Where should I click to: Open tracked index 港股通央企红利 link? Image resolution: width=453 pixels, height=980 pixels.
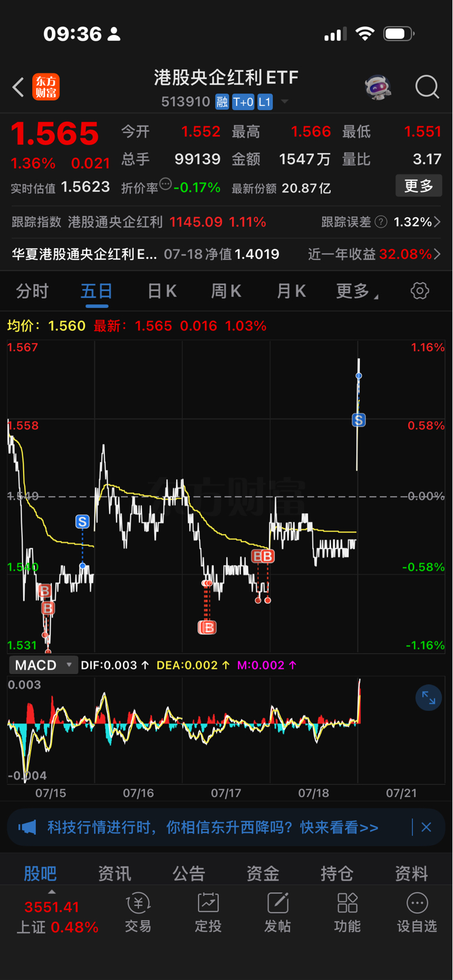pyautogui.click(x=115, y=222)
